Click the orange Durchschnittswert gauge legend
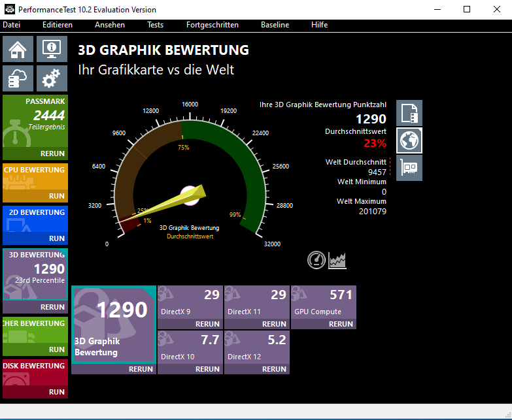The image size is (512, 420). tap(190, 236)
